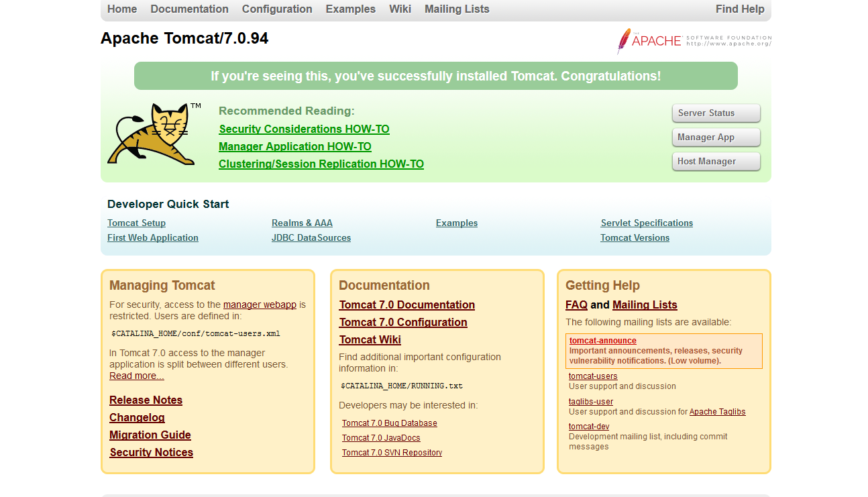Open Examples in the top navigation bar

(x=351, y=9)
